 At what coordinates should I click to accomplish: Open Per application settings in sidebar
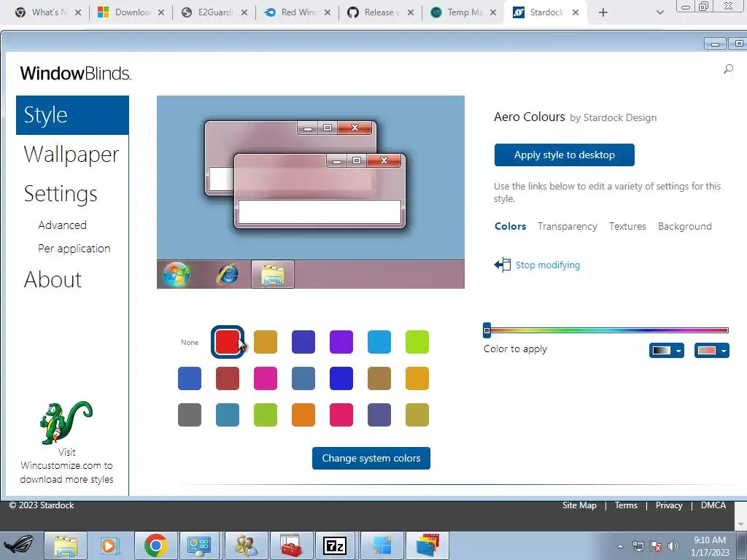(74, 248)
